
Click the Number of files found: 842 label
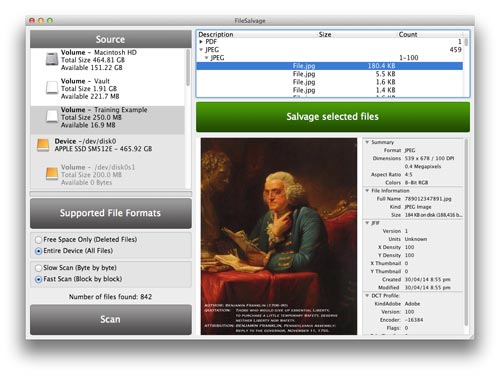[110, 297]
